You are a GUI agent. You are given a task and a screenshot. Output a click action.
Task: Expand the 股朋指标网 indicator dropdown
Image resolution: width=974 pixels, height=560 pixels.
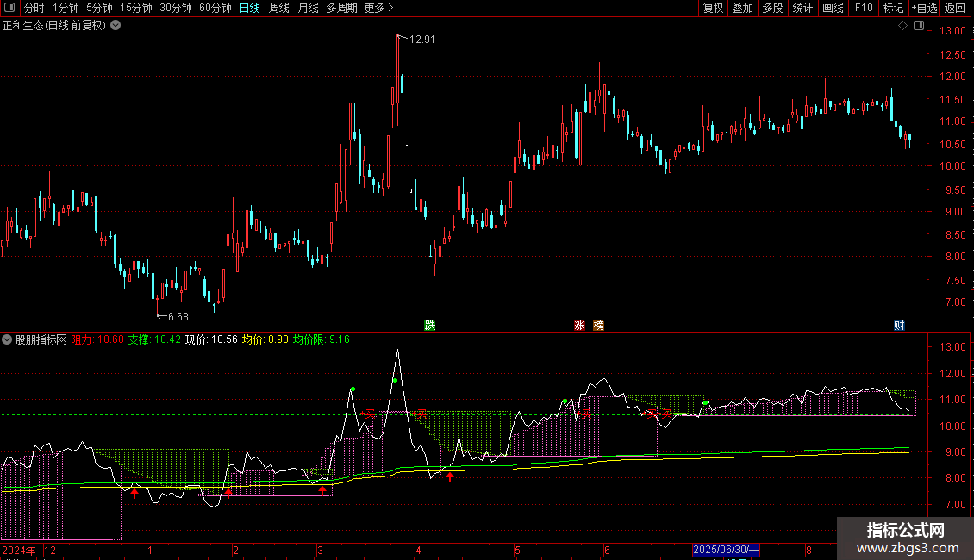pyautogui.click(x=7, y=339)
